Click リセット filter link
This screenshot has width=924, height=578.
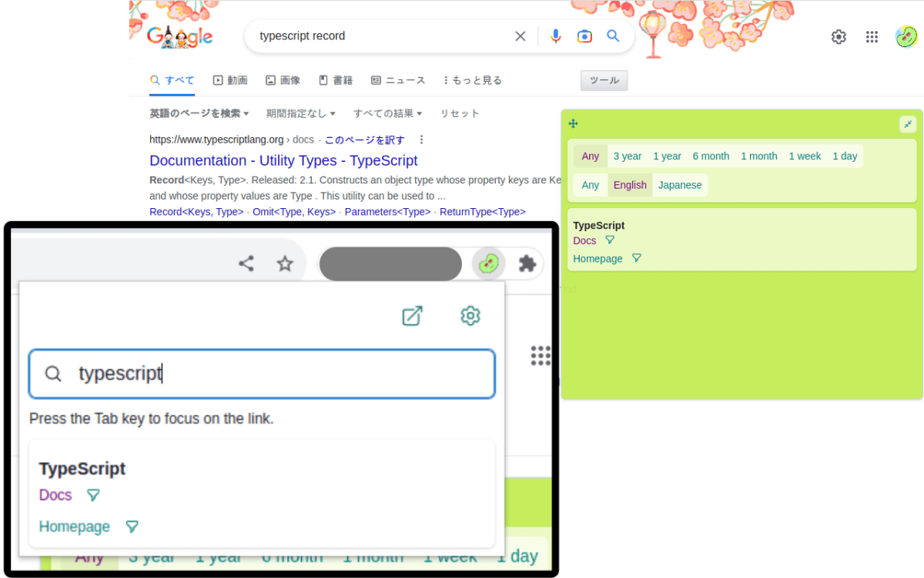(460, 113)
